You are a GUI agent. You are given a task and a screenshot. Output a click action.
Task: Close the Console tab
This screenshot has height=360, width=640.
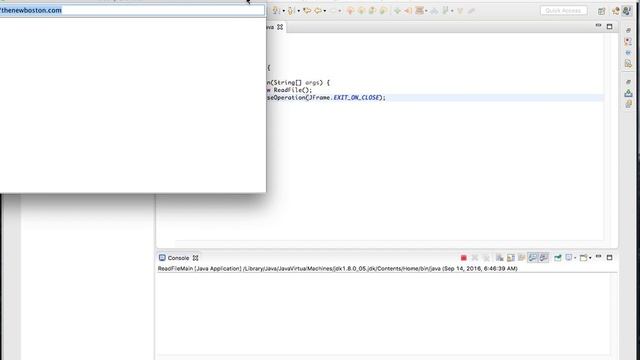[196, 258]
